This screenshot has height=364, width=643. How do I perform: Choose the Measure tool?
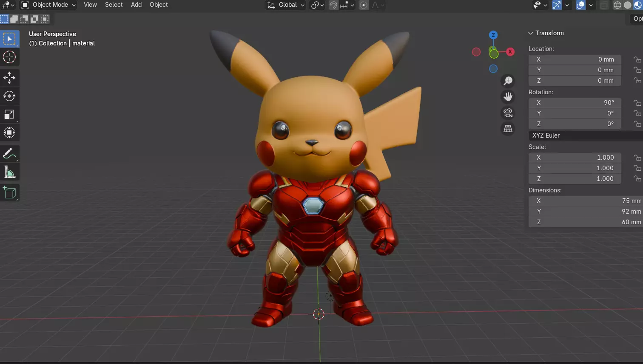(9, 172)
